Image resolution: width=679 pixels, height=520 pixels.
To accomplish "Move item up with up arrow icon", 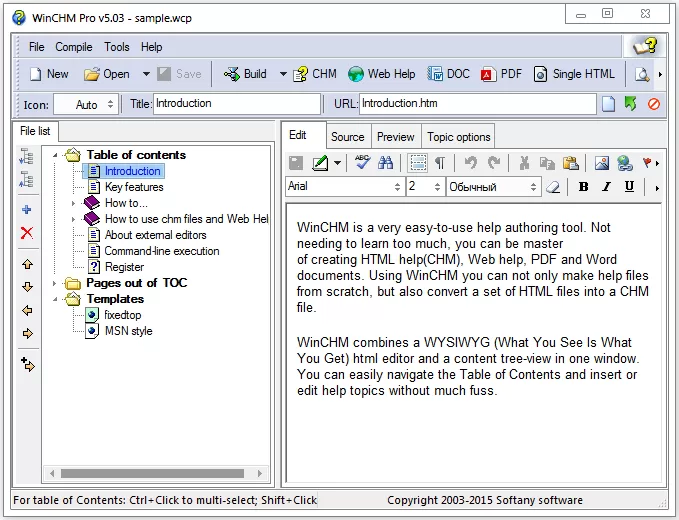I will [27, 264].
